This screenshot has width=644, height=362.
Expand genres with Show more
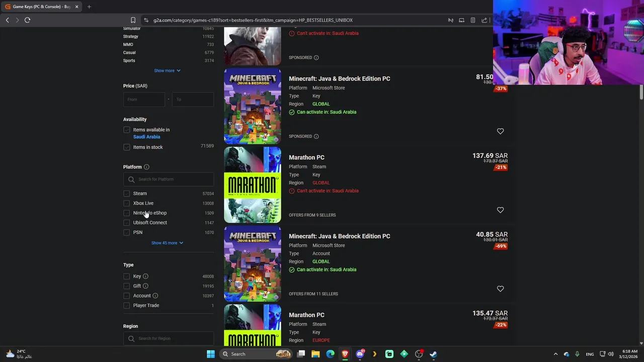point(167,70)
